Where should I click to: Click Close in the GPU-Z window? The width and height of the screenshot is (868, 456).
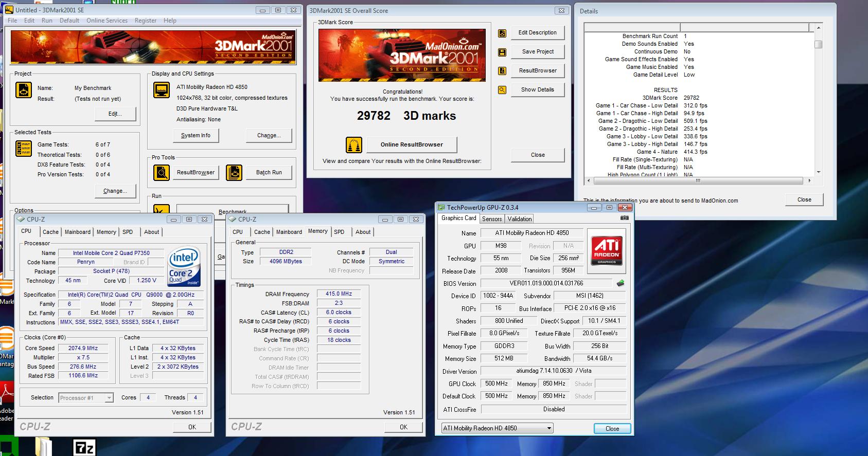pos(612,429)
